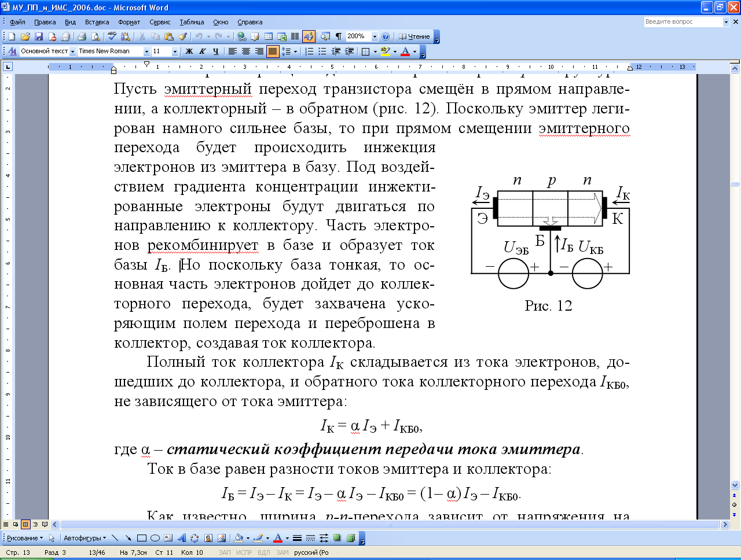Screen dimensions: 741x560
Task: Switch to Чтение reading mode
Action: 414,36
